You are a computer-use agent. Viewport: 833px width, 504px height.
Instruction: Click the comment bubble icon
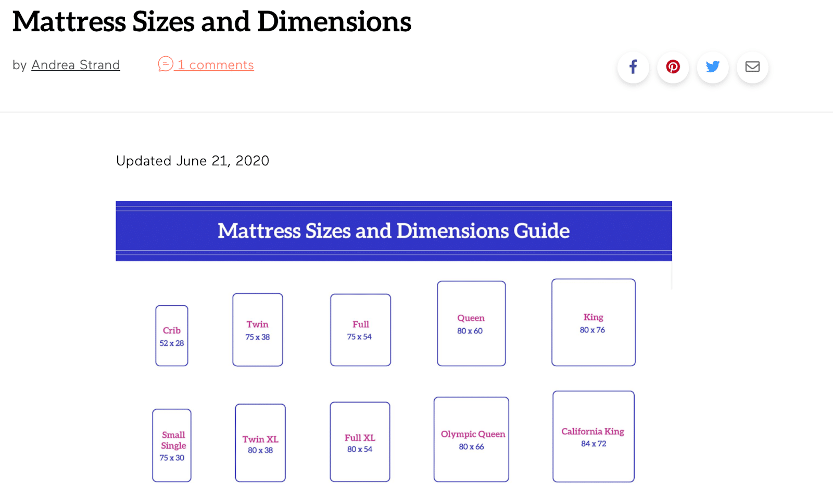pyautogui.click(x=166, y=64)
